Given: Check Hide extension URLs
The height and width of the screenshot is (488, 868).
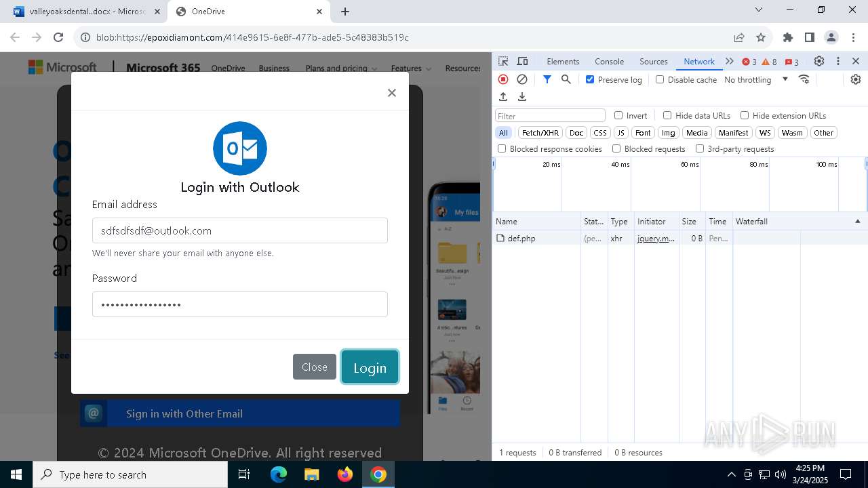Looking at the screenshot, I should pos(745,115).
